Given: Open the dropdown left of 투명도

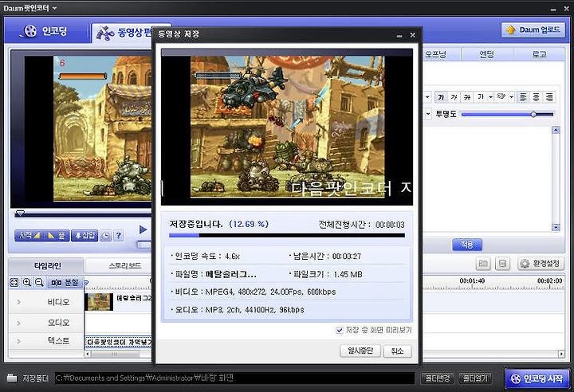Looking at the screenshot, I should point(427,114).
